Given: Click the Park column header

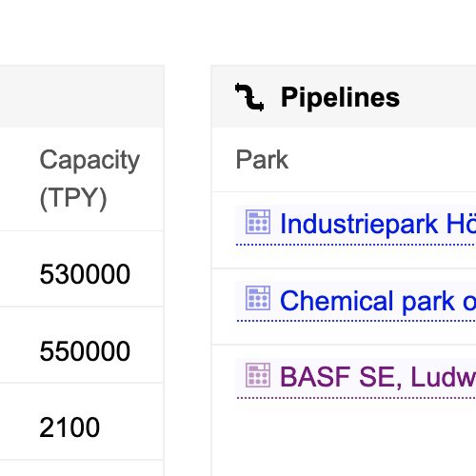Looking at the screenshot, I should [x=262, y=160].
